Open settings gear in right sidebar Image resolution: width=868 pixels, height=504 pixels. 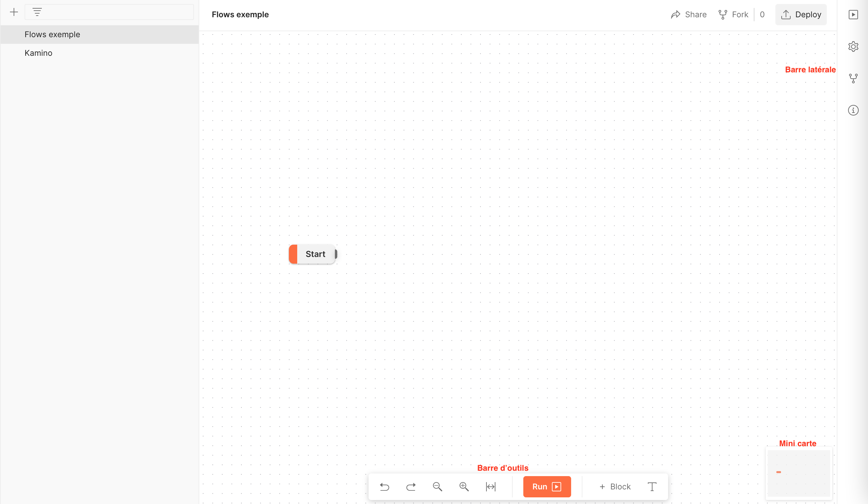tap(853, 46)
